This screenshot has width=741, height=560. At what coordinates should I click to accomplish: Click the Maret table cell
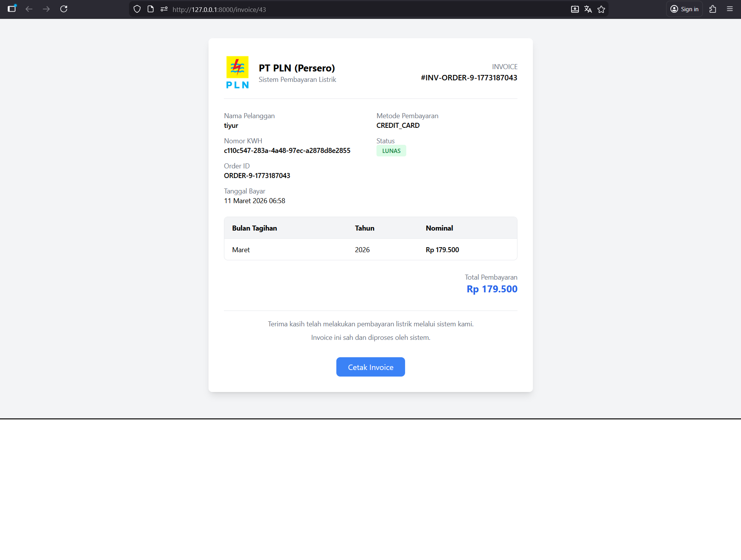click(x=241, y=250)
